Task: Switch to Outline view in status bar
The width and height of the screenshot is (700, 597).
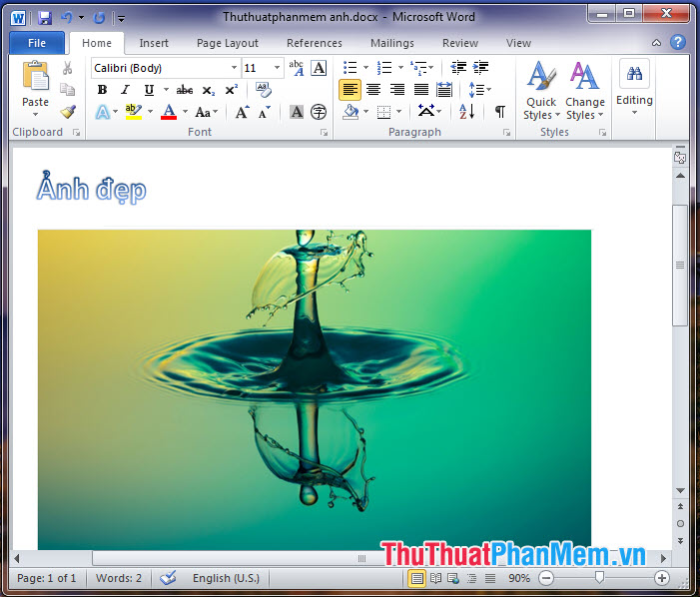Action: point(472,578)
